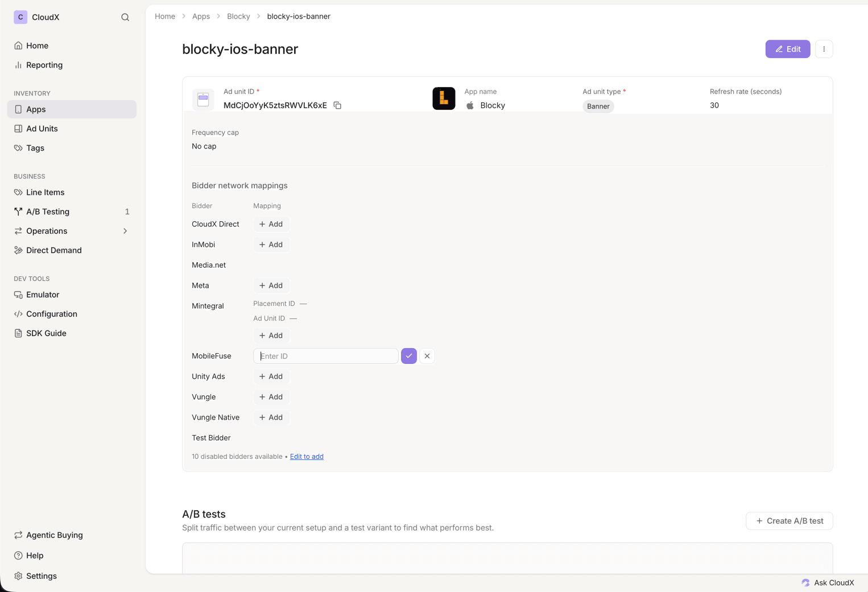Open the SDK Guide
The width and height of the screenshot is (868, 592).
72,333
